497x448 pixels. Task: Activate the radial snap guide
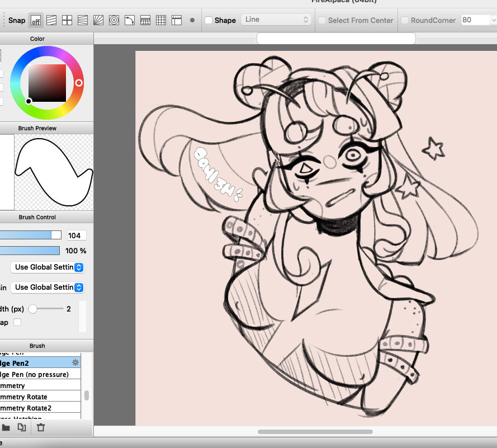click(x=98, y=21)
